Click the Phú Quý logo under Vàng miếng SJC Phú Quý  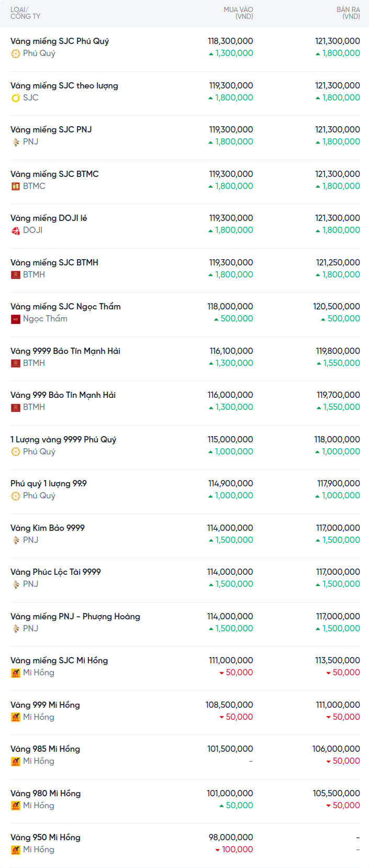click(x=16, y=53)
